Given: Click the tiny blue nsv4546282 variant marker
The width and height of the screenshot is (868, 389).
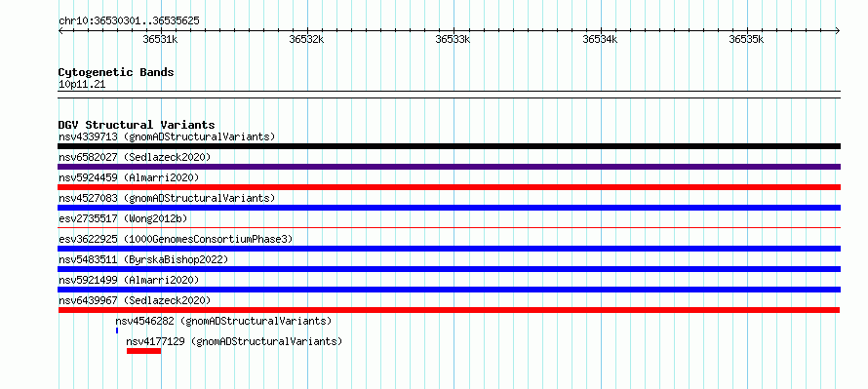Looking at the screenshot, I should (x=117, y=331).
